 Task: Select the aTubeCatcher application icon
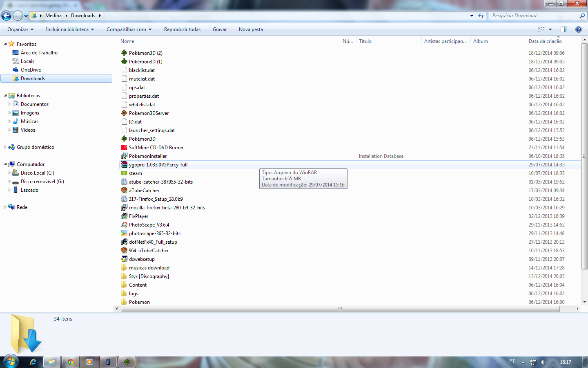(124, 190)
